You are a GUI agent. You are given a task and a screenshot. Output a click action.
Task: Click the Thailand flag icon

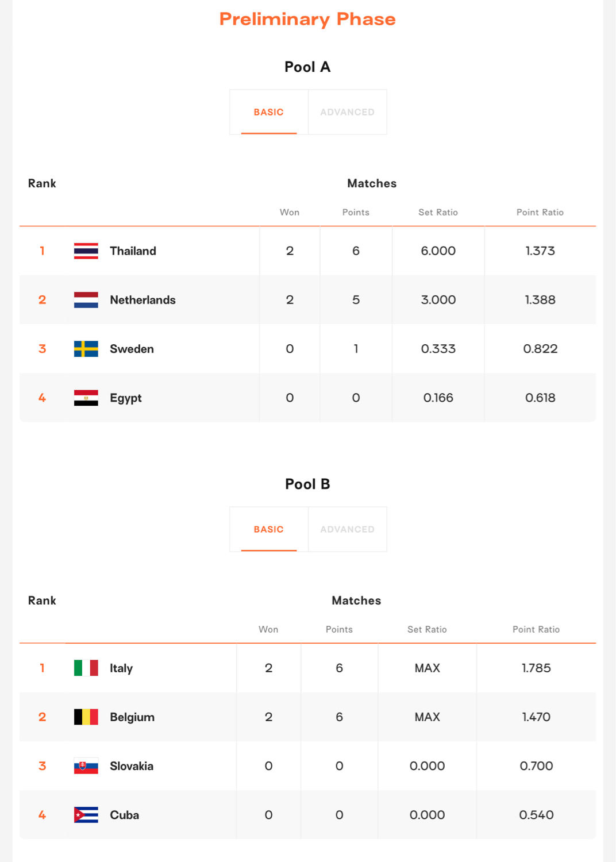point(86,251)
